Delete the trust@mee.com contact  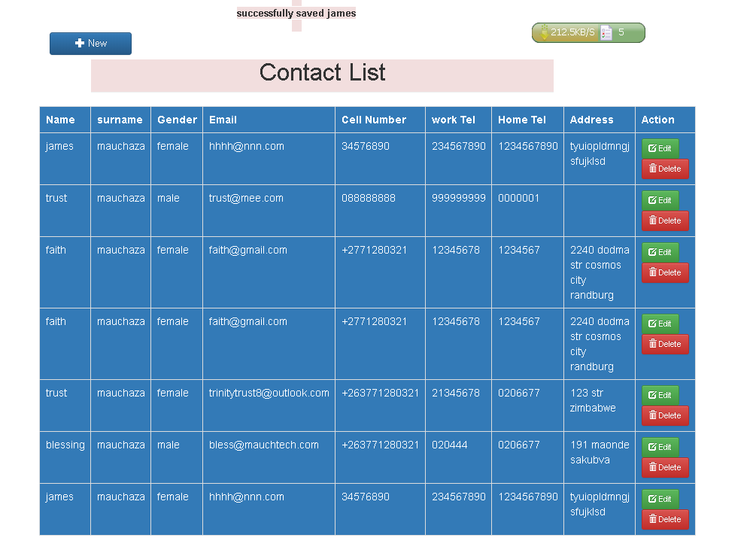[665, 221]
